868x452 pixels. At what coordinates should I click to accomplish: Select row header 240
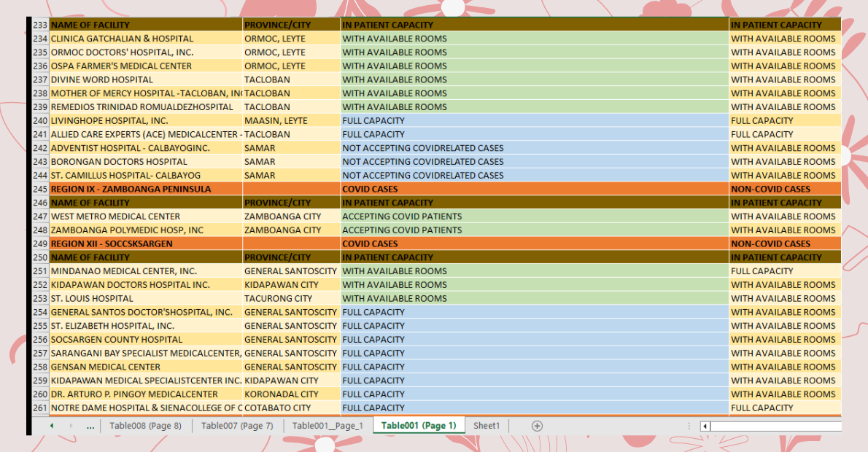pos(40,120)
